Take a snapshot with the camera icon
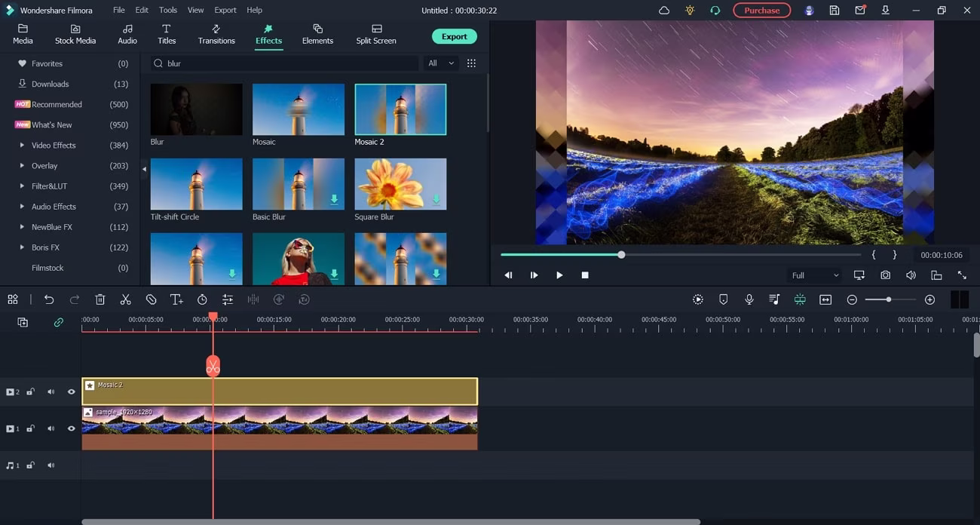 [x=885, y=275]
